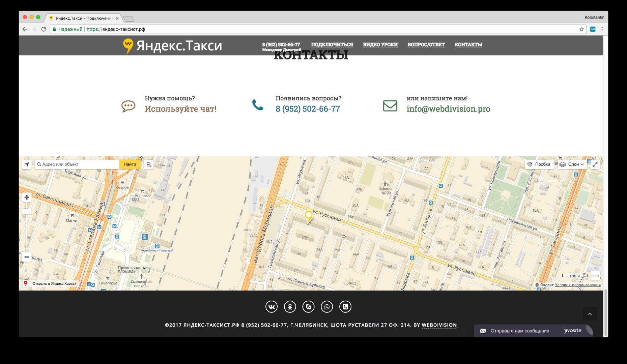This screenshot has height=364, width=627.
Task: Open the info@webdivision.pro email link
Action: 448,109
